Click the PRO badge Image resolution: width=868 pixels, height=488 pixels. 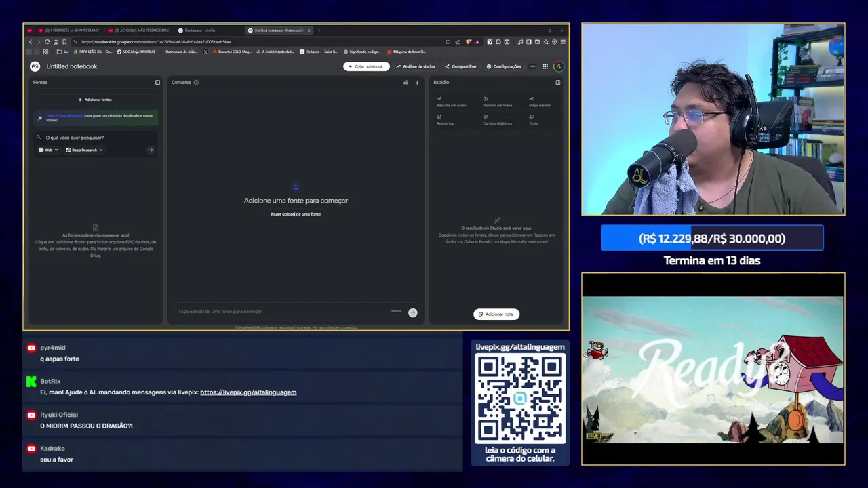click(532, 66)
